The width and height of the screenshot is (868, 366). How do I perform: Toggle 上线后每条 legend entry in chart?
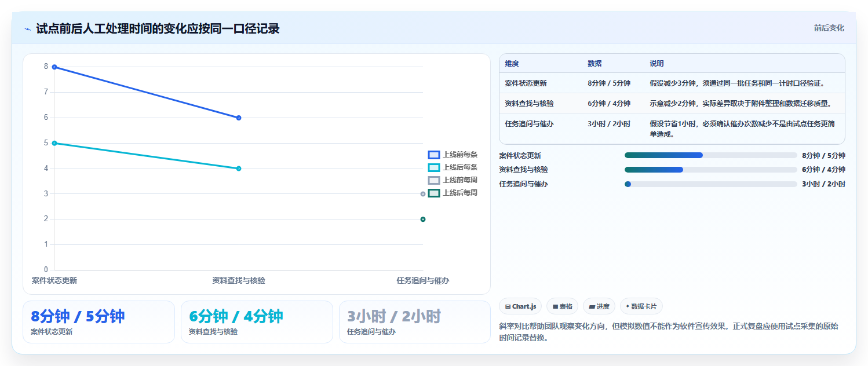[x=453, y=167]
